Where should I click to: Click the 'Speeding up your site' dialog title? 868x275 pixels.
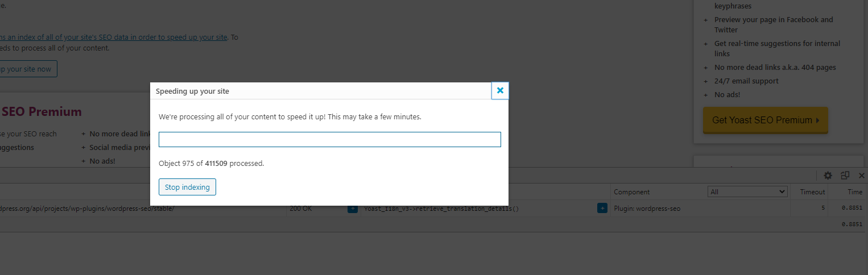[x=192, y=91]
